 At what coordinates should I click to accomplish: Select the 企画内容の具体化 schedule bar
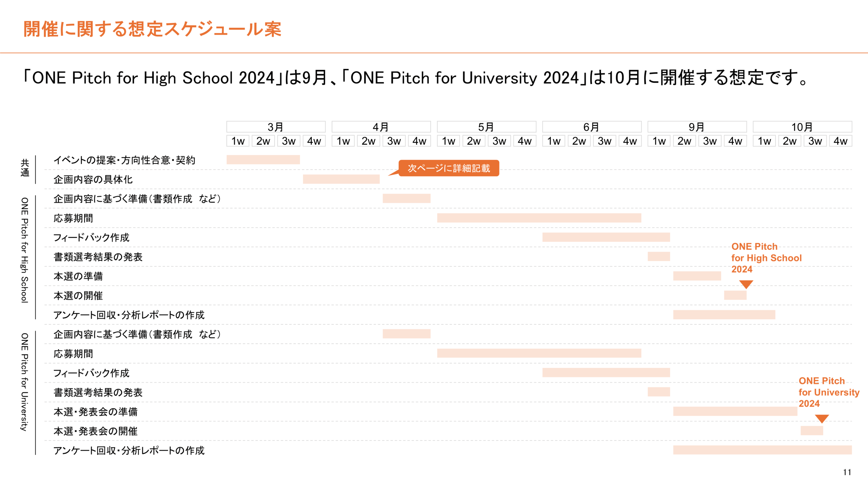click(x=341, y=179)
